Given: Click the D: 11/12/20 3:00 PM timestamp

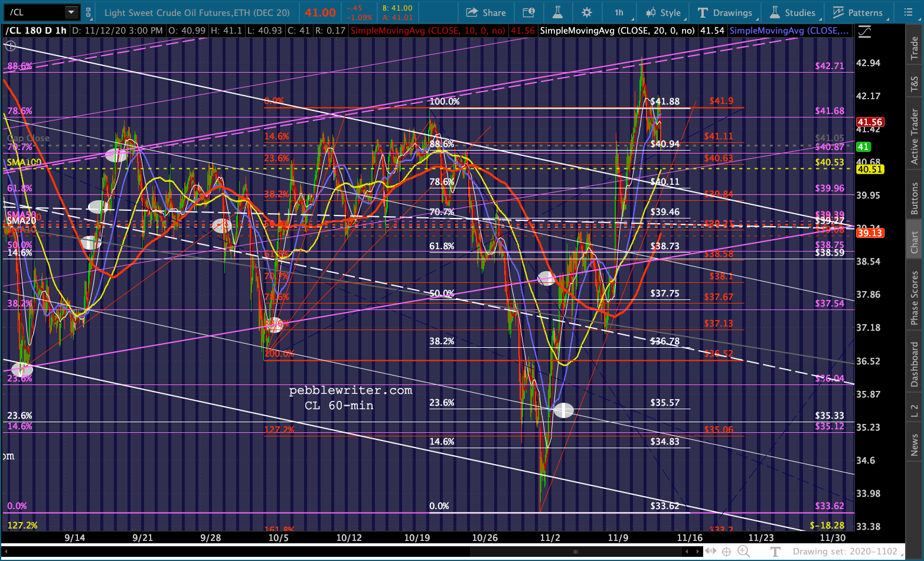Looking at the screenshot, I should click(116, 30).
